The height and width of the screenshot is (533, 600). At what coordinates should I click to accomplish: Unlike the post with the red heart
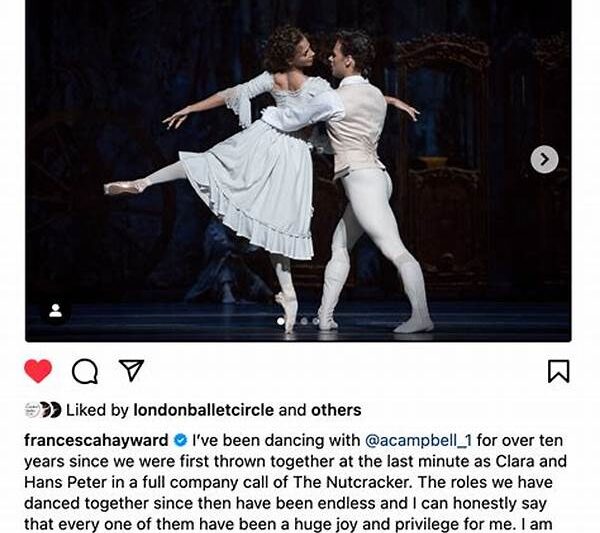click(x=38, y=371)
